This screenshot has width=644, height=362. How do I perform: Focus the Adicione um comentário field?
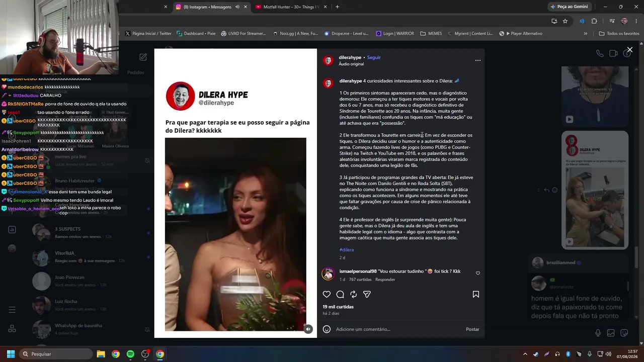click(x=398, y=329)
